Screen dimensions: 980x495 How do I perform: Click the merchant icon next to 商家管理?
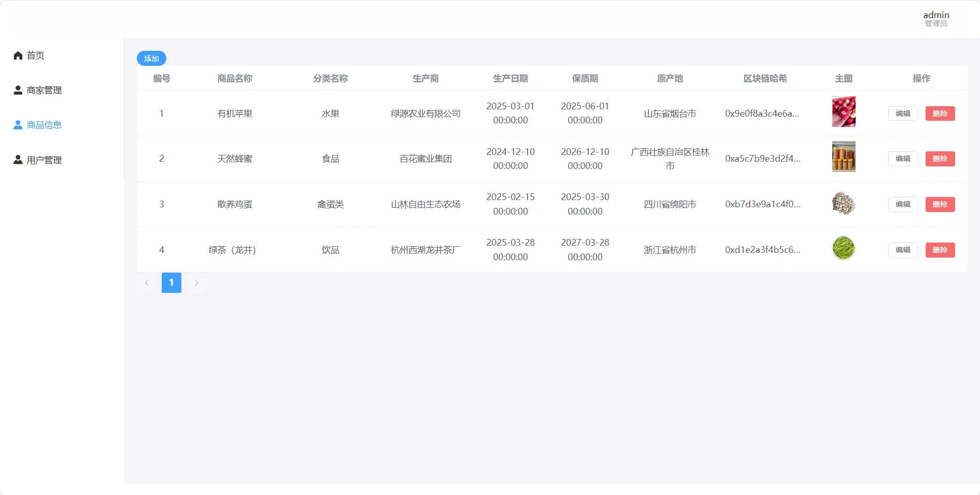pos(17,90)
